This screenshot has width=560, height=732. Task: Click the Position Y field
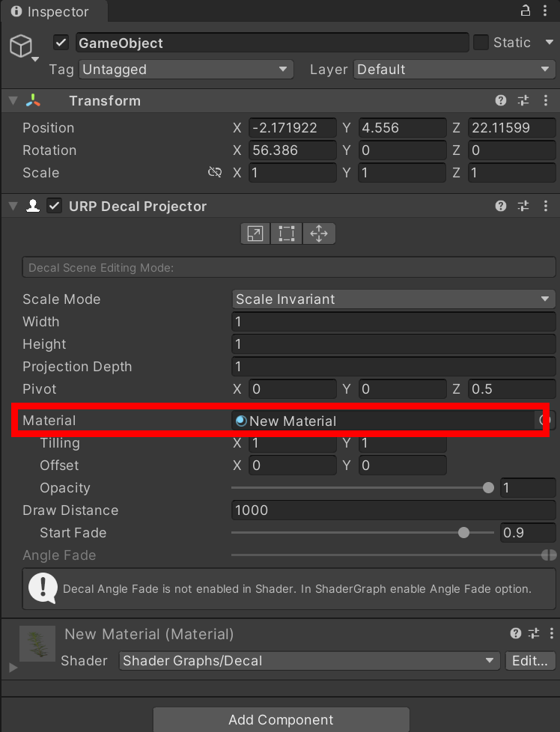click(x=402, y=127)
